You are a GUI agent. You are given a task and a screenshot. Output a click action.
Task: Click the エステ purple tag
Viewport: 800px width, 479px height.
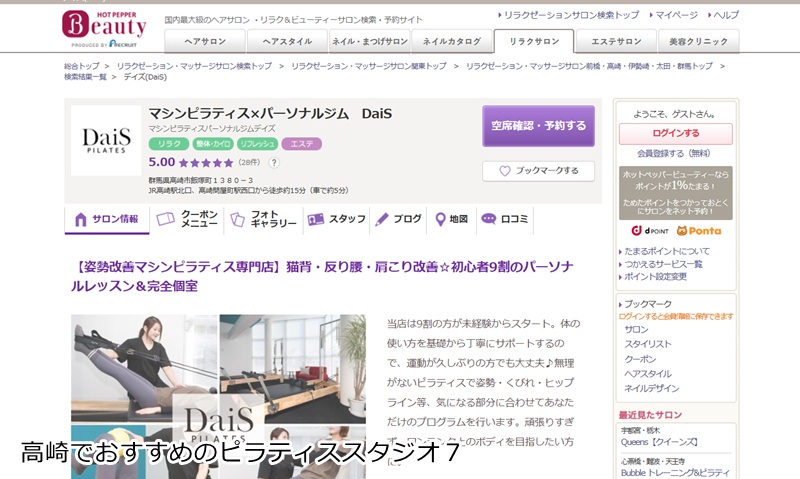(x=302, y=144)
